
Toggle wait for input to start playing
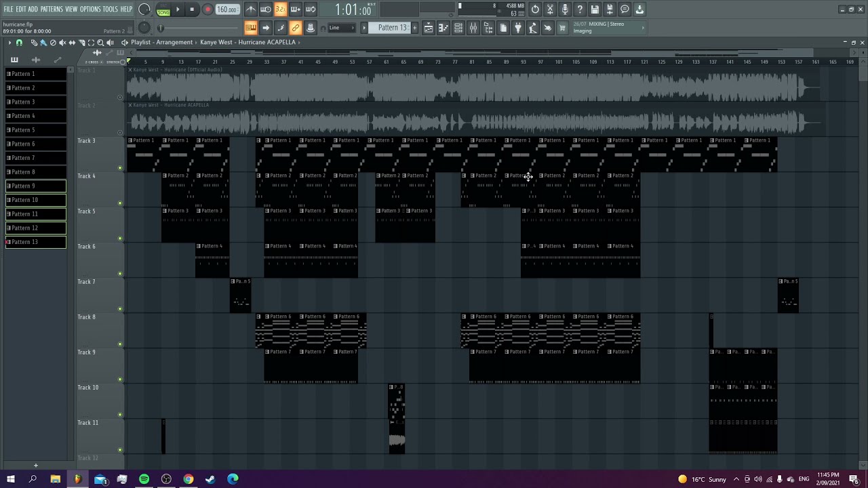click(266, 9)
